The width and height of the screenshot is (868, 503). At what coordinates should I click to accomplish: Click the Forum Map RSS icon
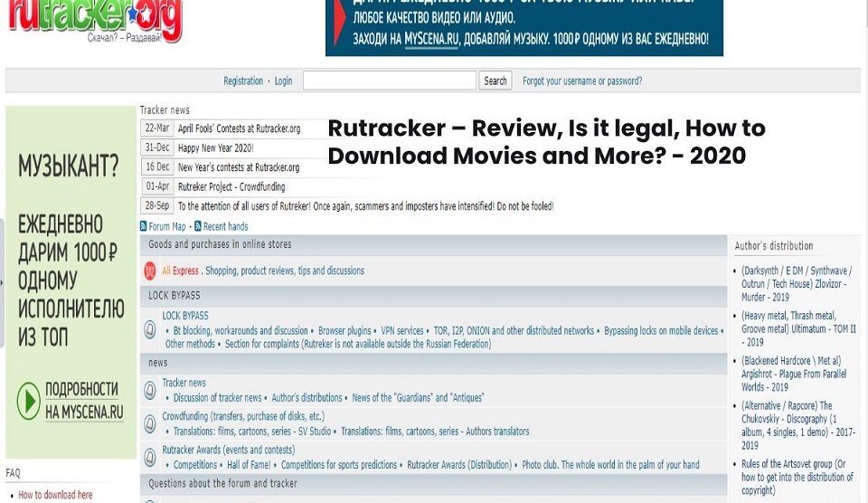pos(144,226)
